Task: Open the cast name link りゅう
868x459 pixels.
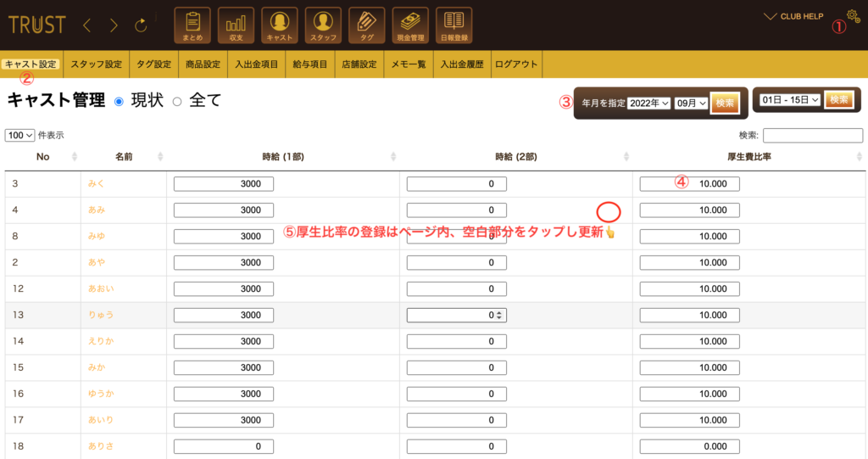Action: [x=100, y=315]
